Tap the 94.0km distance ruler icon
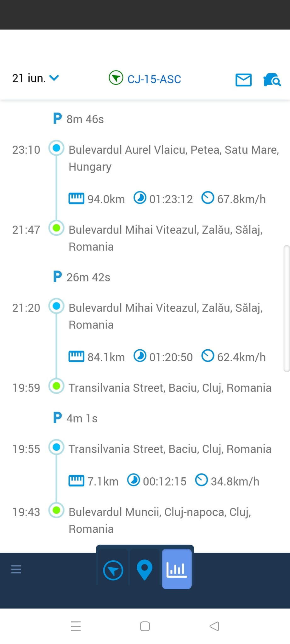Screen dimensions: 290x644 76,199
